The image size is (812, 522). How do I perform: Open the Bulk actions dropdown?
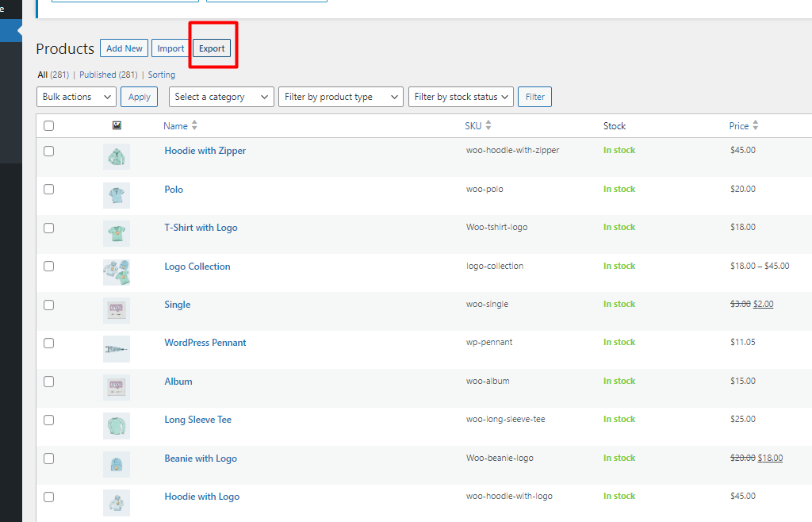(x=77, y=97)
